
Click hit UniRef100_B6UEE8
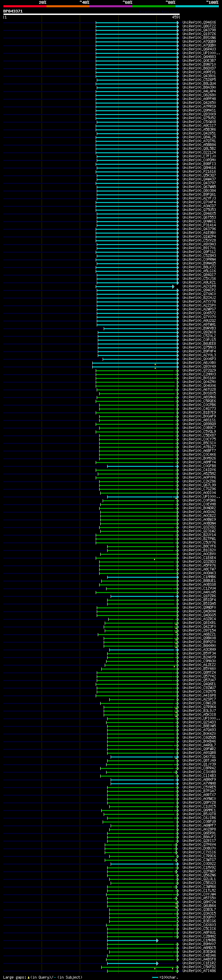coord(199,343)
